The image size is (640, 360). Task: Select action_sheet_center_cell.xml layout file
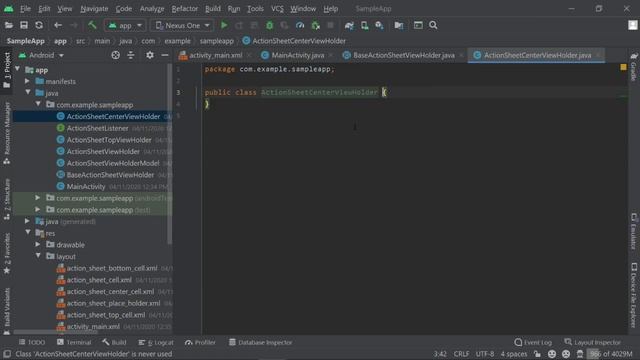coord(110,291)
